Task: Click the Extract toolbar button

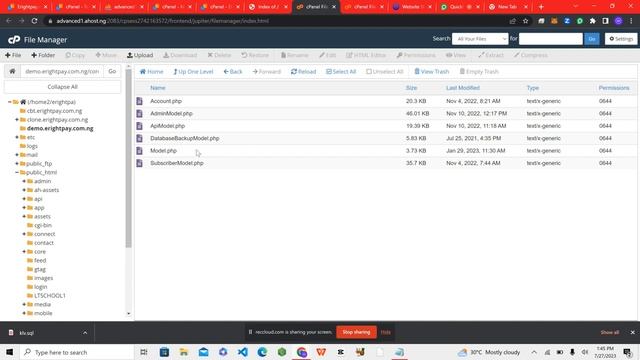Action: [x=491, y=55]
